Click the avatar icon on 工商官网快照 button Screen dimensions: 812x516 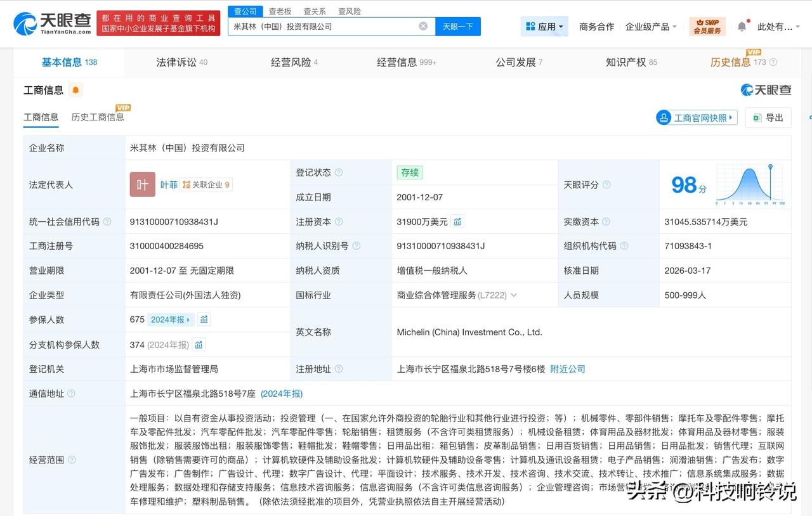[x=664, y=117]
